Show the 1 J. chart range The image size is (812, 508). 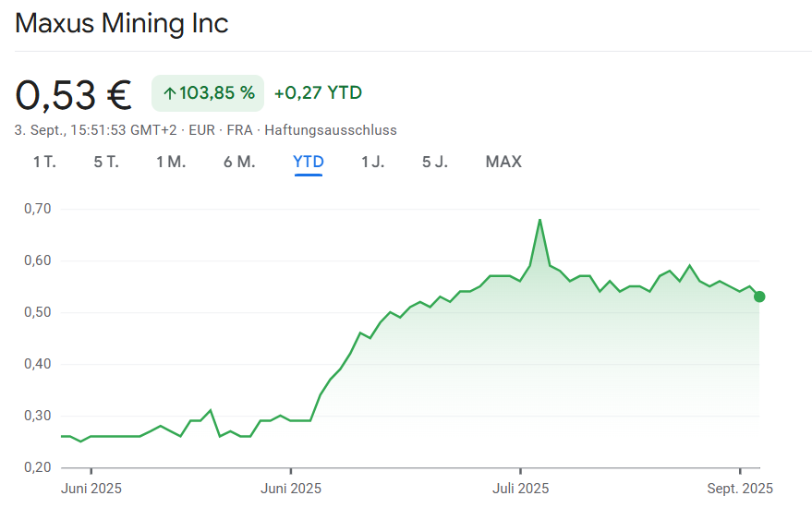pyautogui.click(x=373, y=162)
